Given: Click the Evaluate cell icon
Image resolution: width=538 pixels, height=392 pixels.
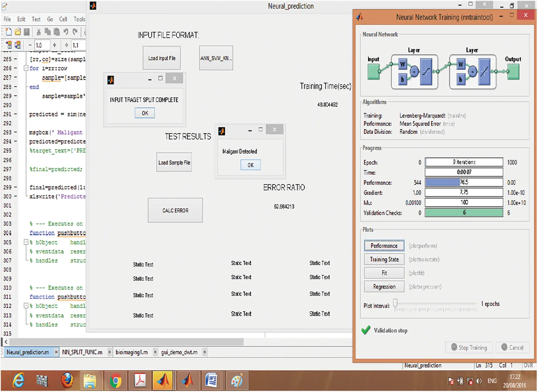Looking at the screenshot, I should 9,45.
